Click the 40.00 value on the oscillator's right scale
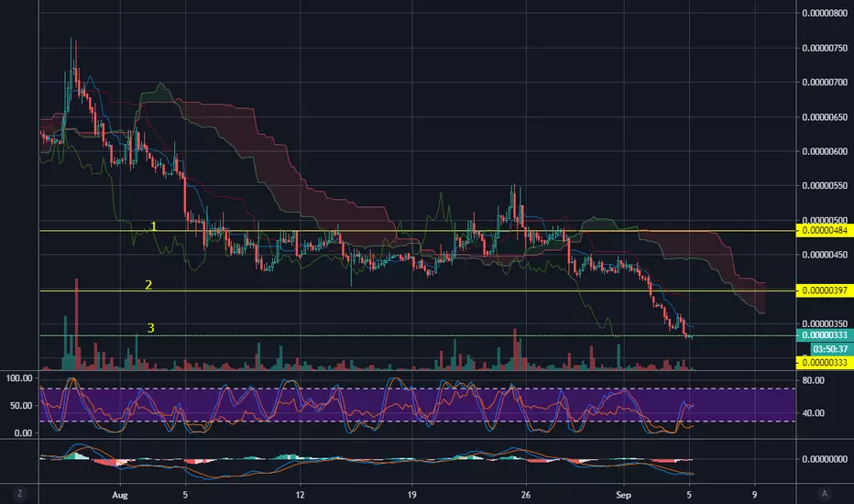The height and width of the screenshot is (504, 854). [813, 413]
